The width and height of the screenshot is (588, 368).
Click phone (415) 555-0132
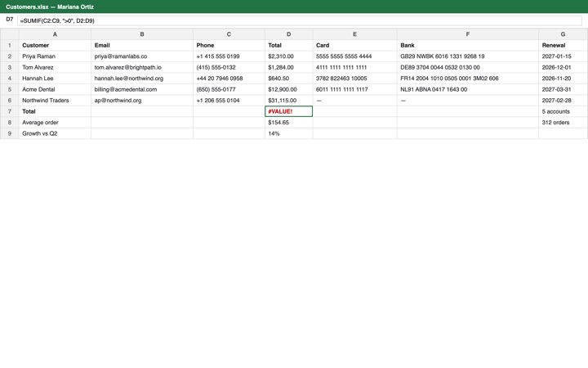tap(229, 67)
